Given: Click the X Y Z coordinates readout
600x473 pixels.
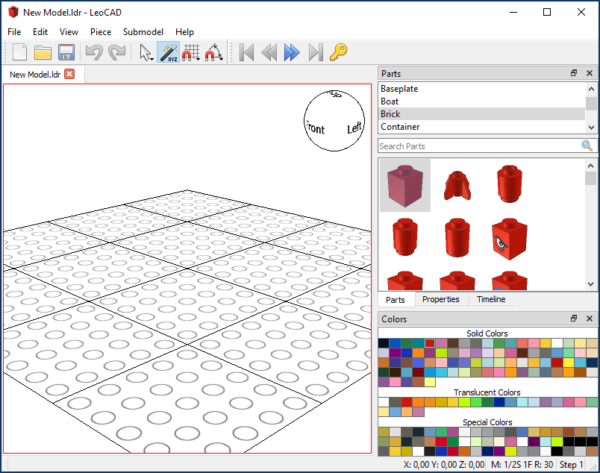Looking at the screenshot, I should pyautogui.click(x=444, y=465).
